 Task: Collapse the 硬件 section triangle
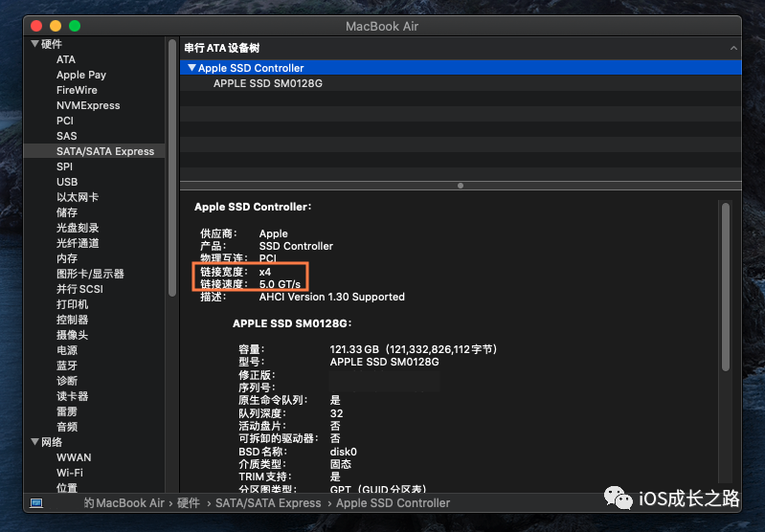pos(34,44)
